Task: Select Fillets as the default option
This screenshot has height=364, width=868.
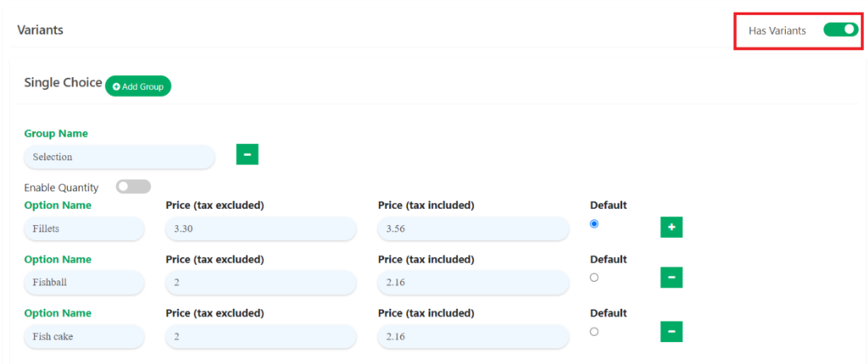Action: (x=593, y=224)
